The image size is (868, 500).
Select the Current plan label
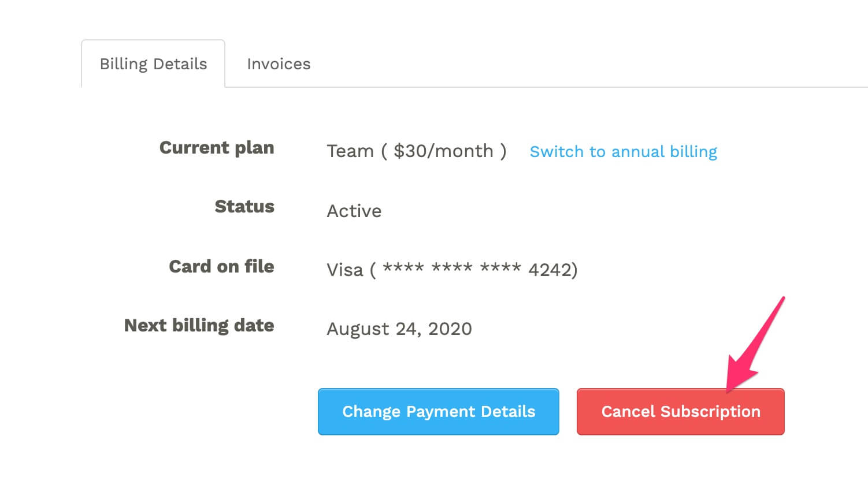(x=217, y=148)
